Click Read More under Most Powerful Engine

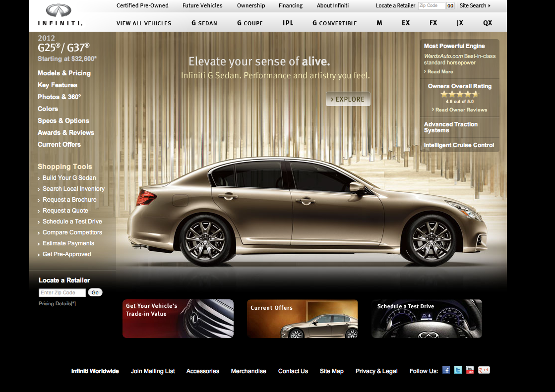pyautogui.click(x=438, y=72)
